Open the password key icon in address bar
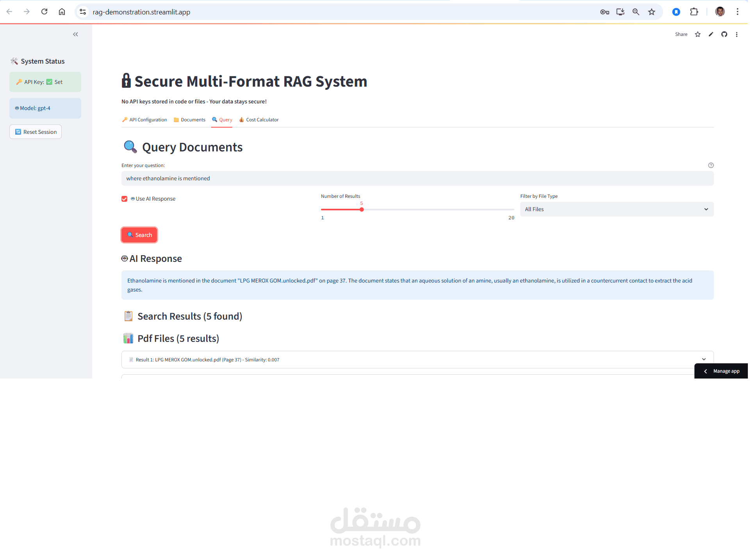This screenshot has width=751, height=560. (605, 12)
